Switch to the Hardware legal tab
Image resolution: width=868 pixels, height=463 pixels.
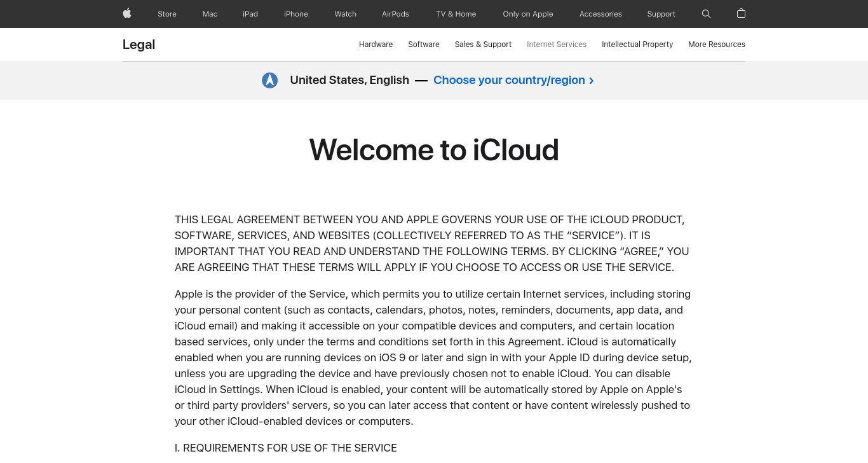point(376,45)
